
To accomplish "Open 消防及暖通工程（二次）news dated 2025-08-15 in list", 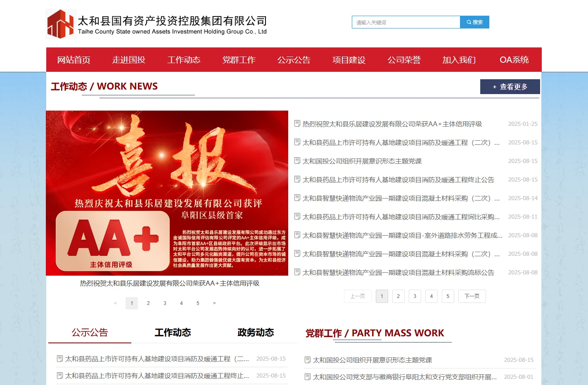I will (401, 142).
